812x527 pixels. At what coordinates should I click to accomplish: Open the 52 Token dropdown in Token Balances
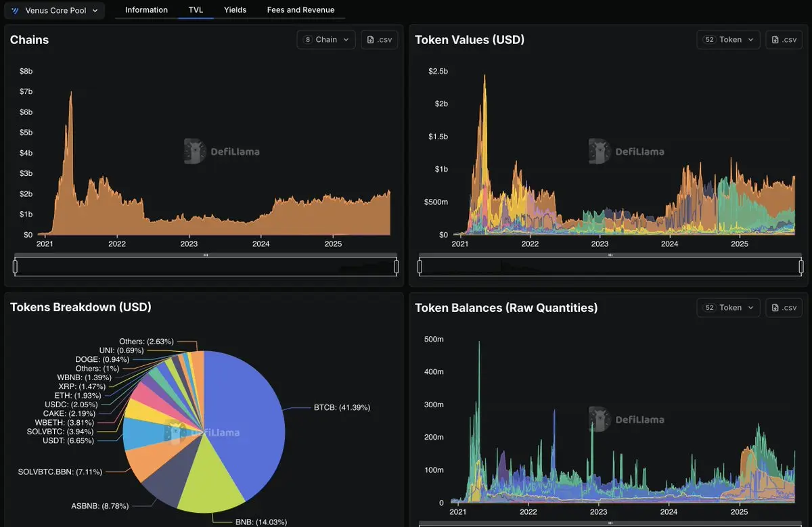728,308
